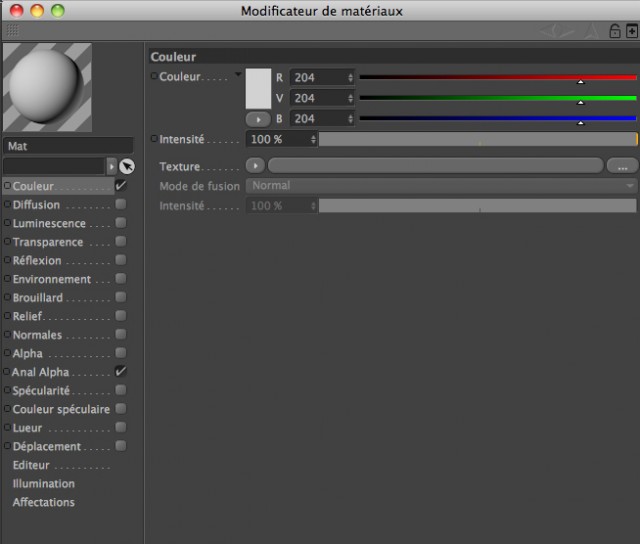Screen dimensions: 640x544
Task: Expand the Couleur disclosure triangle
Action: point(238,74)
